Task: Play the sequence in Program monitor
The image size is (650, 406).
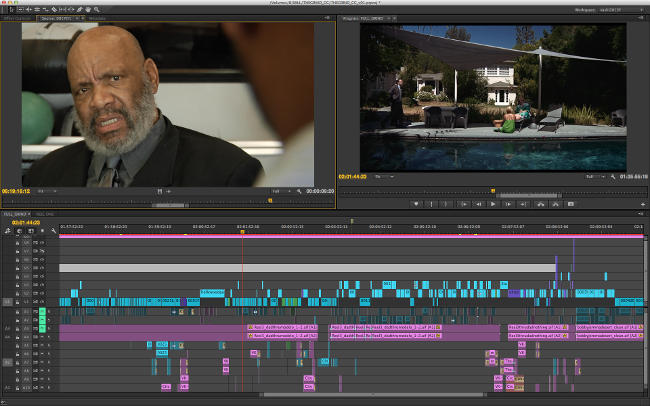Action: (493, 204)
